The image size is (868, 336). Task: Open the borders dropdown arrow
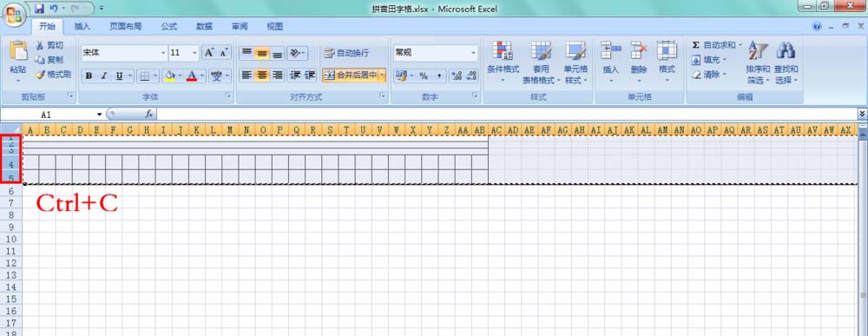(x=155, y=76)
